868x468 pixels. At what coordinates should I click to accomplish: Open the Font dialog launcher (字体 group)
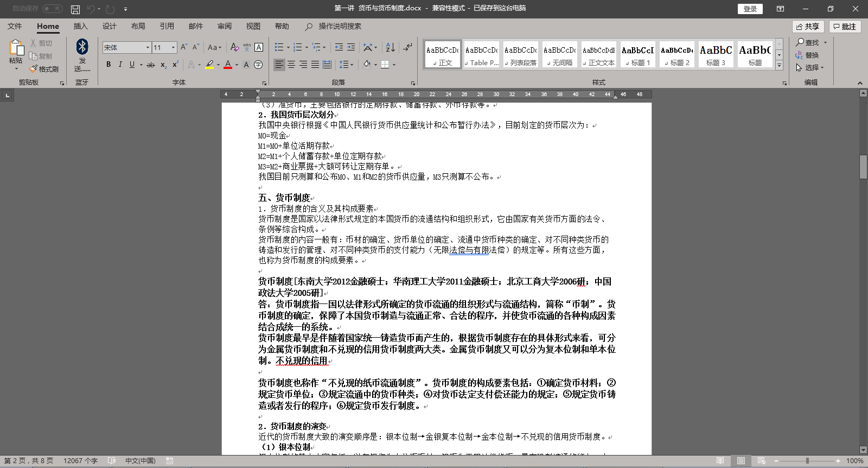[264, 83]
